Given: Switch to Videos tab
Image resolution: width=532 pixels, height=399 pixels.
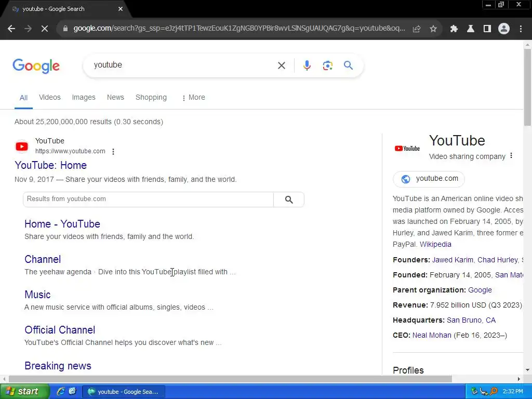Looking at the screenshot, I should coord(50,97).
